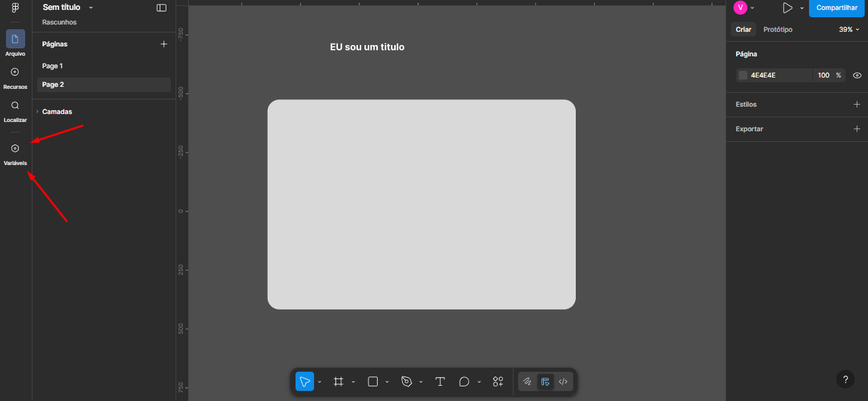The image size is (868, 401).
Task: Add a style with Estilos plus
Action: (857, 105)
